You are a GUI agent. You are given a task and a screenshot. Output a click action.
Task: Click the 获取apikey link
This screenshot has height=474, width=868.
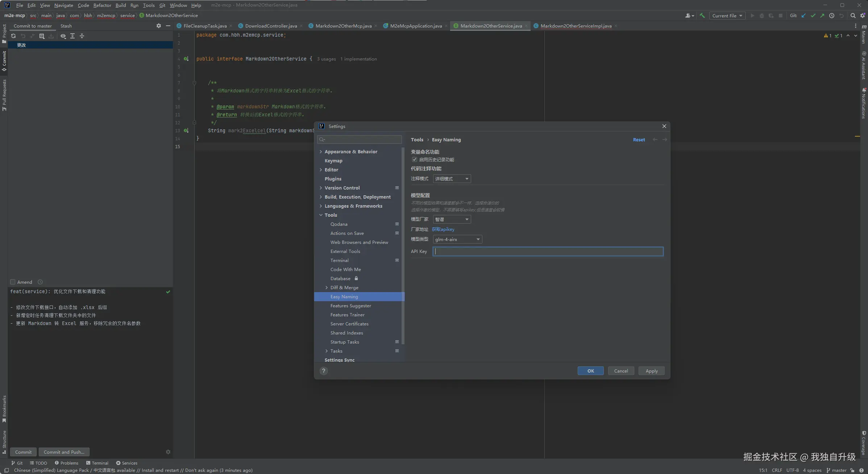coord(443,229)
